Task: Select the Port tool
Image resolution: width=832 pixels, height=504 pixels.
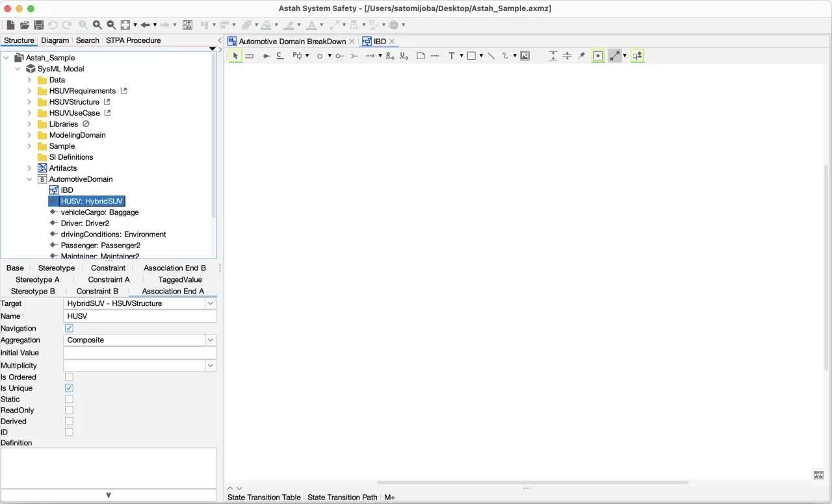Action: [298, 56]
